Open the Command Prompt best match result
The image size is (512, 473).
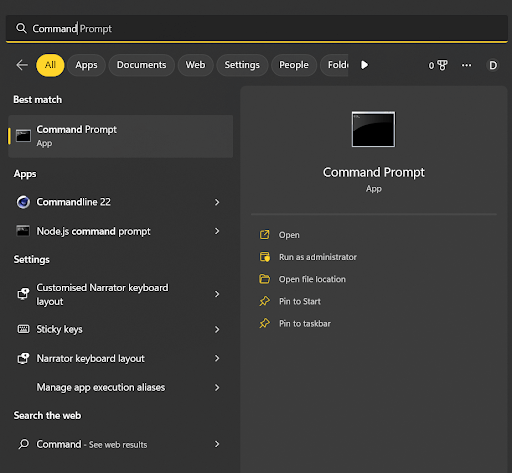pyautogui.click(x=121, y=136)
